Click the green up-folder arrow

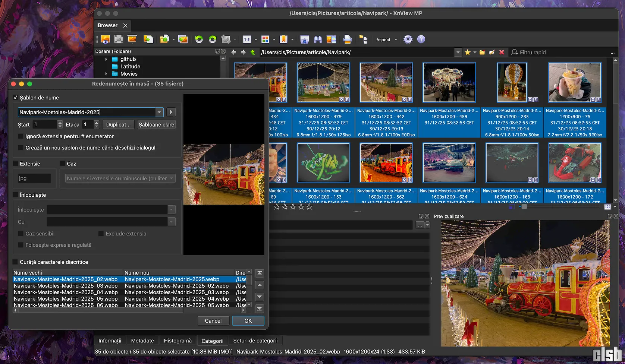tap(253, 53)
